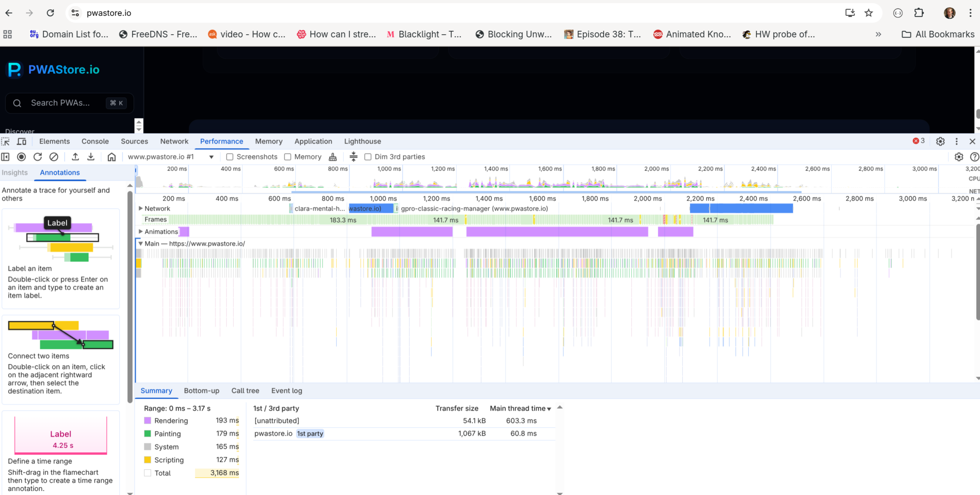Focus the Search PWAs field

point(69,103)
